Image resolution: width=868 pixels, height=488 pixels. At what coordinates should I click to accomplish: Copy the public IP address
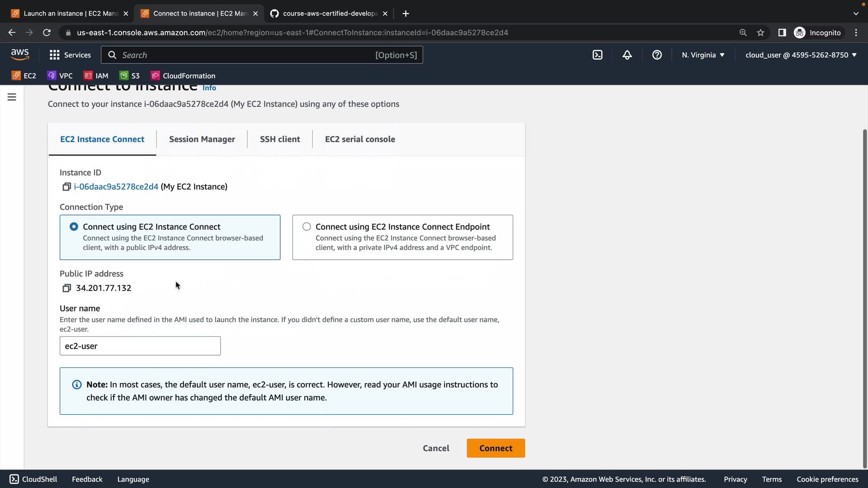click(x=66, y=288)
